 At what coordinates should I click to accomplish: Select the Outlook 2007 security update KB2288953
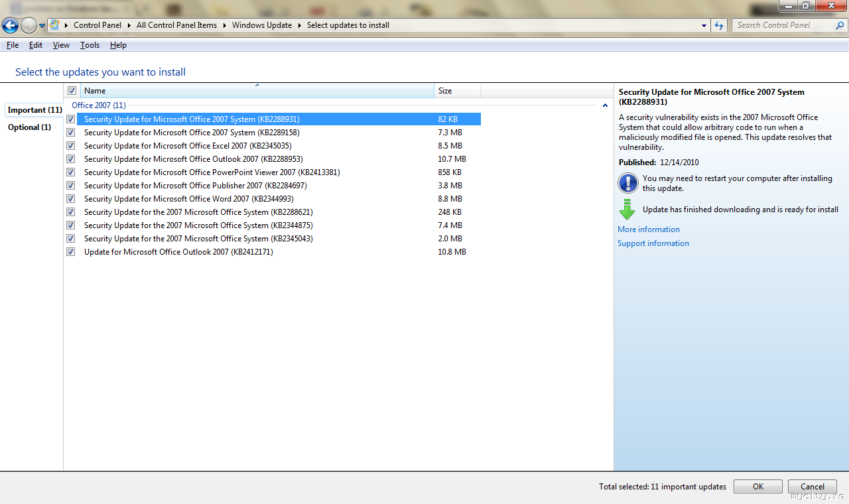pos(279,159)
